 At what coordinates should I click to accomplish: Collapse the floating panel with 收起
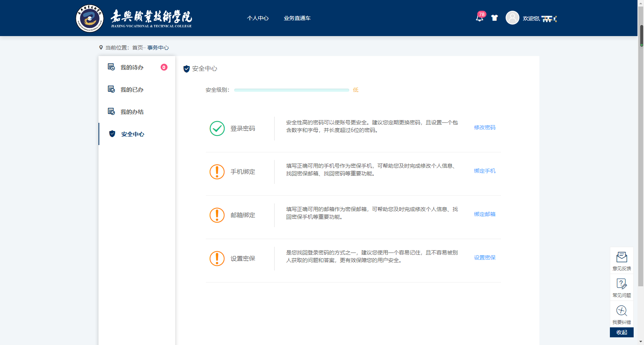621,332
